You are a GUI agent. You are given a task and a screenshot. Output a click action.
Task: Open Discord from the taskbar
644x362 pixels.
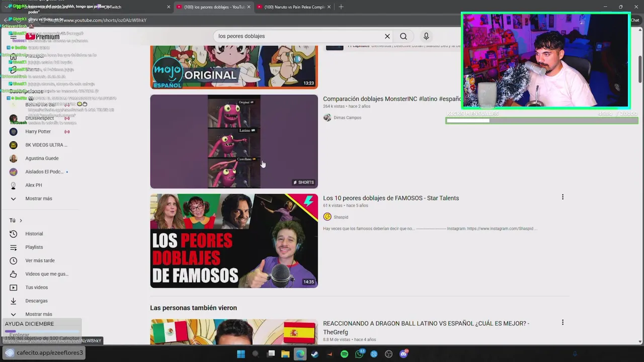(x=404, y=354)
